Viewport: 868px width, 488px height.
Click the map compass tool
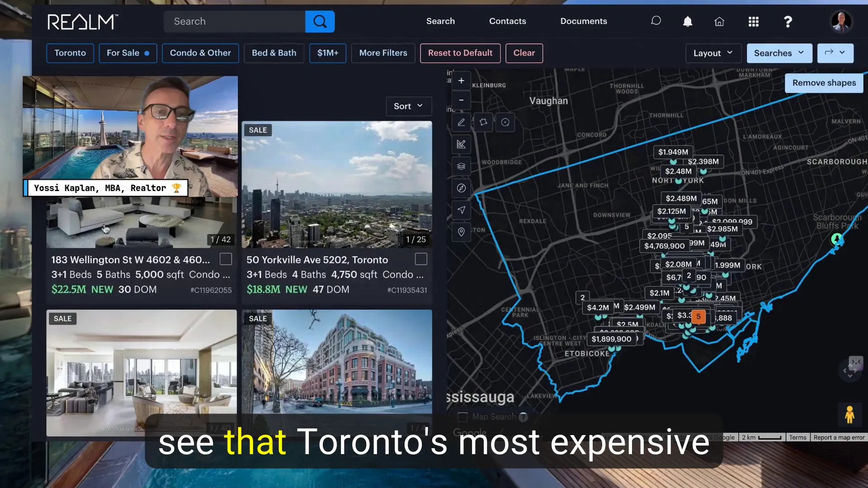[461, 188]
